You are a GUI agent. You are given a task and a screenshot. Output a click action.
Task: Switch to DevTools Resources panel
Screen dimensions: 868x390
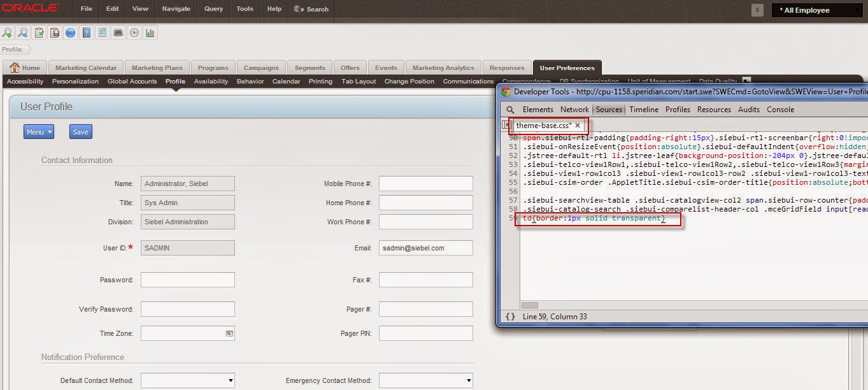715,110
